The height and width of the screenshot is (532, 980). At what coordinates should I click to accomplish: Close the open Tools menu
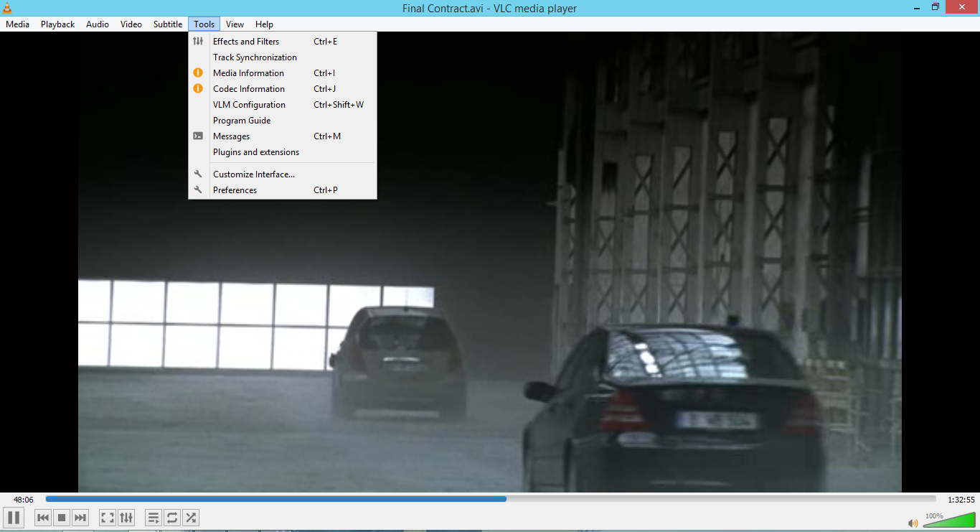pos(204,24)
